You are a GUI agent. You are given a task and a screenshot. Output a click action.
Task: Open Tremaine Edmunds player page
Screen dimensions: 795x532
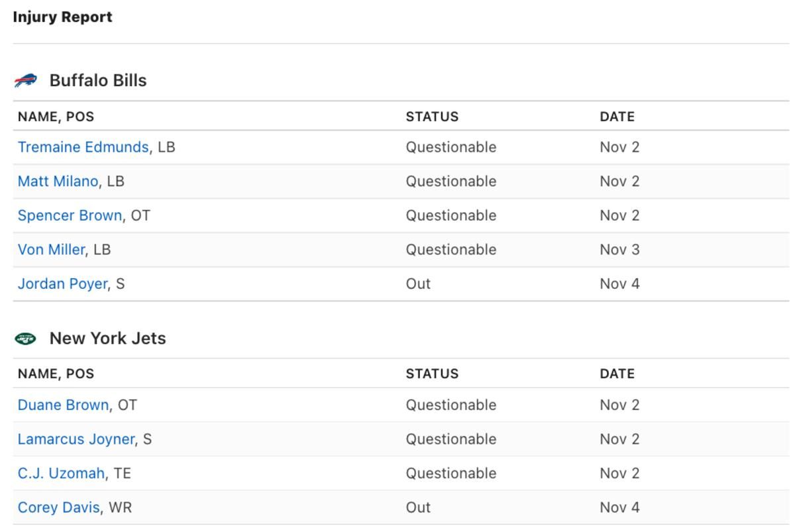coord(83,147)
